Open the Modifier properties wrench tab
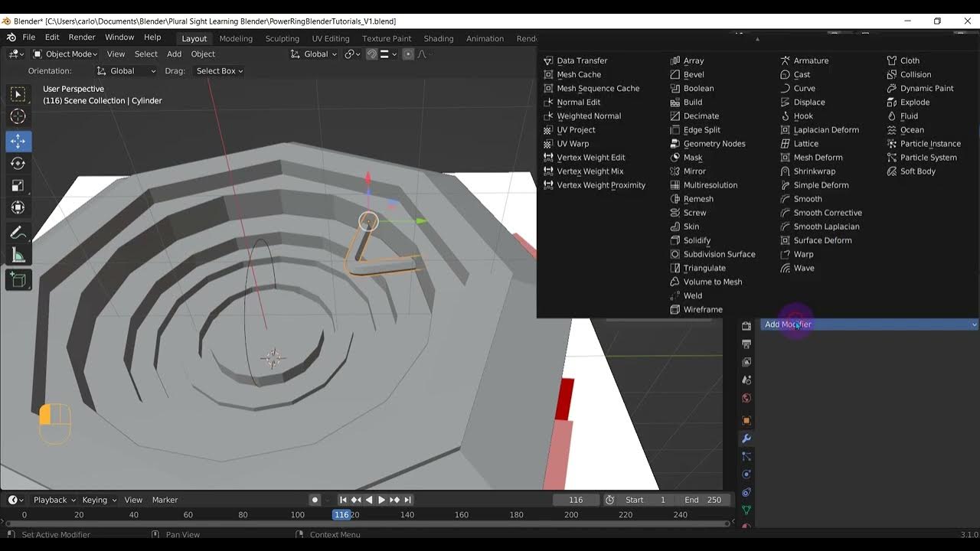 pyautogui.click(x=746, y=439)
